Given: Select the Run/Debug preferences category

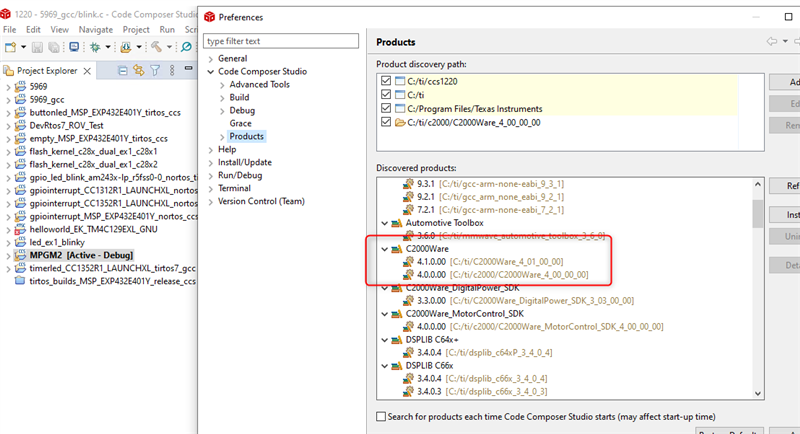Looking at the screenshot, I should pos(240,175).
